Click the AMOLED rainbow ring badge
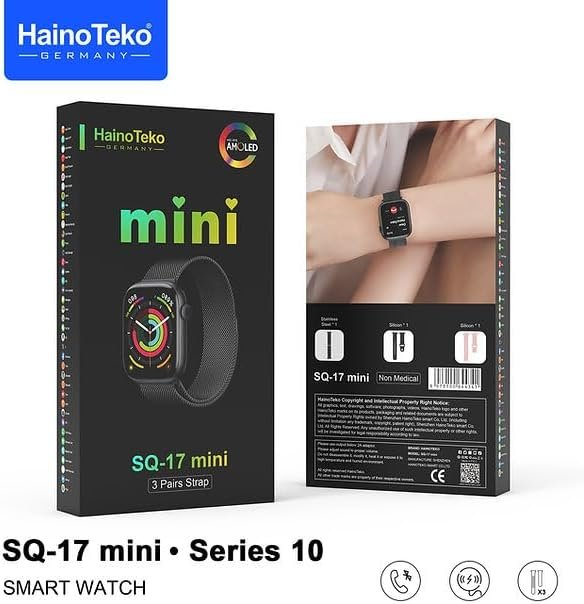Image resolution: width=584 pixels, height=604 pixels. pos(239,145)
